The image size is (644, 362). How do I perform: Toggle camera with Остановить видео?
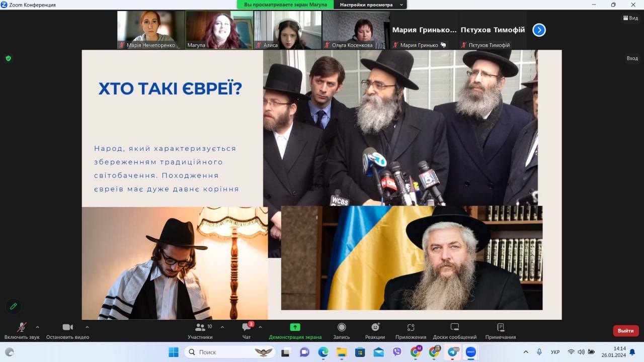click(67, 327)
